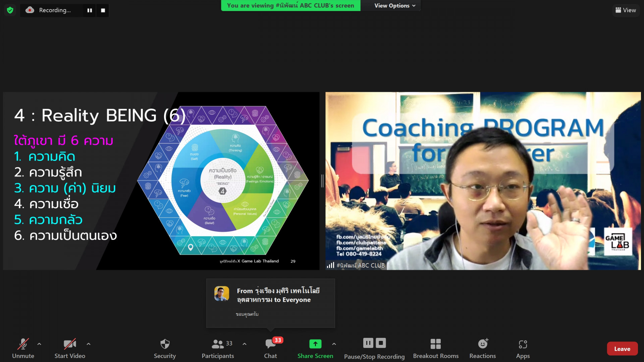Expand audio settings caret beside Unmute
This screenshot has height=362, width=644.
[x=39, y=344]
